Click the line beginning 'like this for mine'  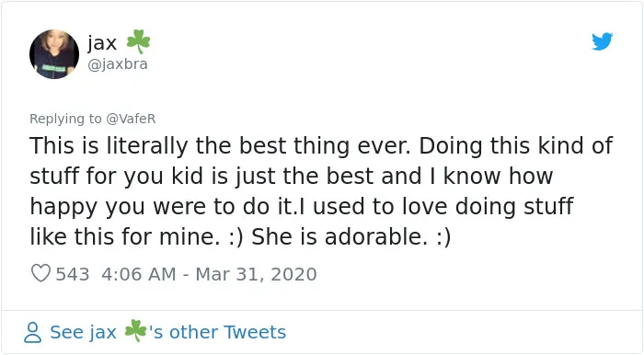pos(240,237)
